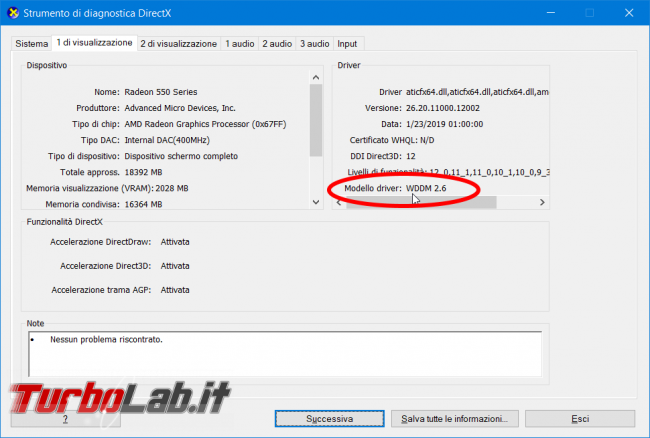This screenshot has height=438, width=650.
Task: Click AMD Radeon Graphics Processor (0x67FF)
Action: [205, 124]
